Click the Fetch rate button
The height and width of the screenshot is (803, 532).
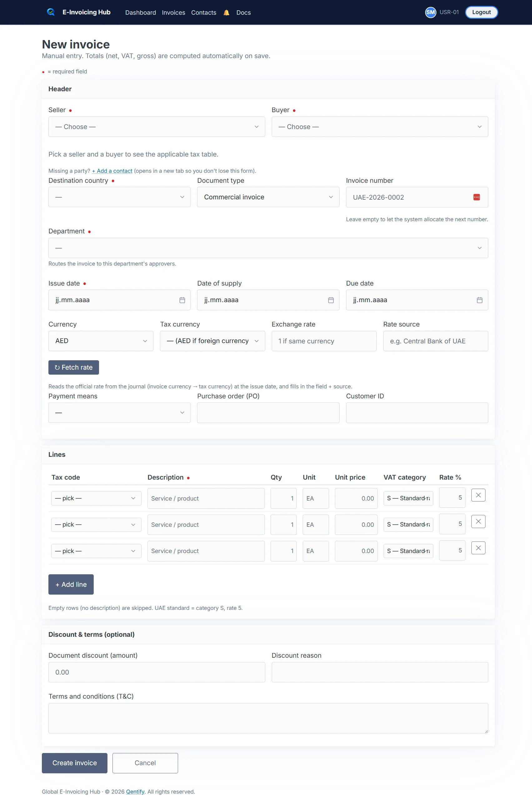pyautogui.click(x=74, y=367)
